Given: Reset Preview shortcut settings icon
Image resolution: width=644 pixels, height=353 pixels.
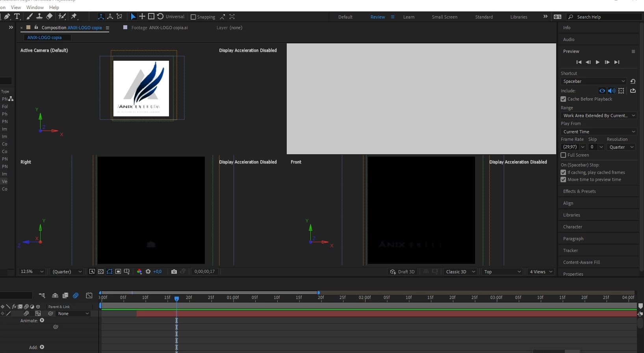Looking at the screenshot, I should pyautogui.click(x=633, y=81).
